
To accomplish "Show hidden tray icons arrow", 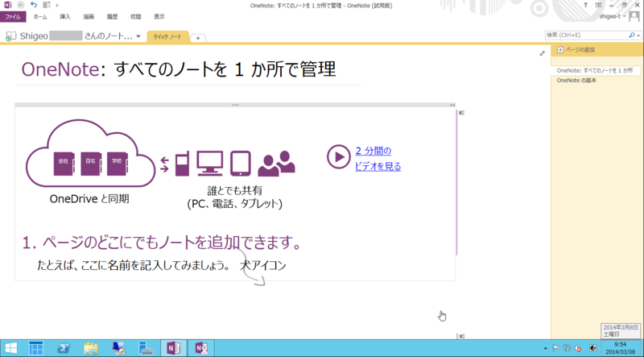I will (x=546, y=349).
